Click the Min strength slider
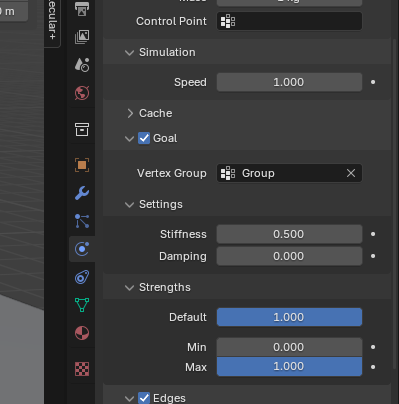The width and height of the screenshot is (399, 404). pyautogui.click(x=289, y=347)
